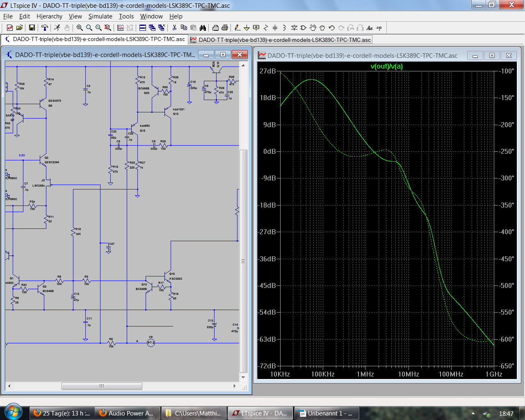Click the schematic horizontal scrollbar thumb

pos(102,386)
